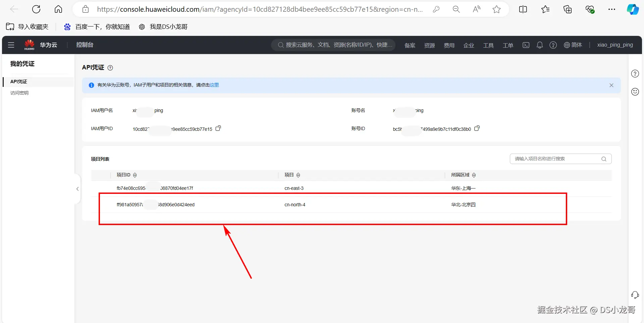
Task: Activate read aloud icon
Action: click(x=476, y=9)
